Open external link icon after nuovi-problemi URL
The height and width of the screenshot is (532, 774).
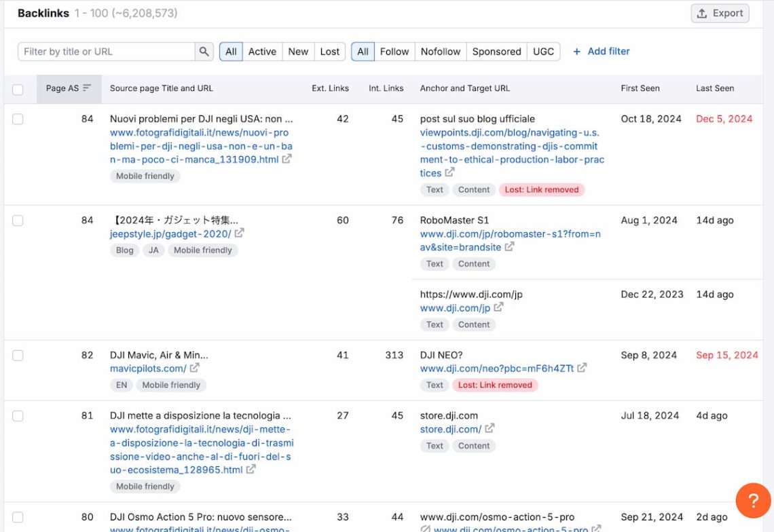tap(287, 159)
